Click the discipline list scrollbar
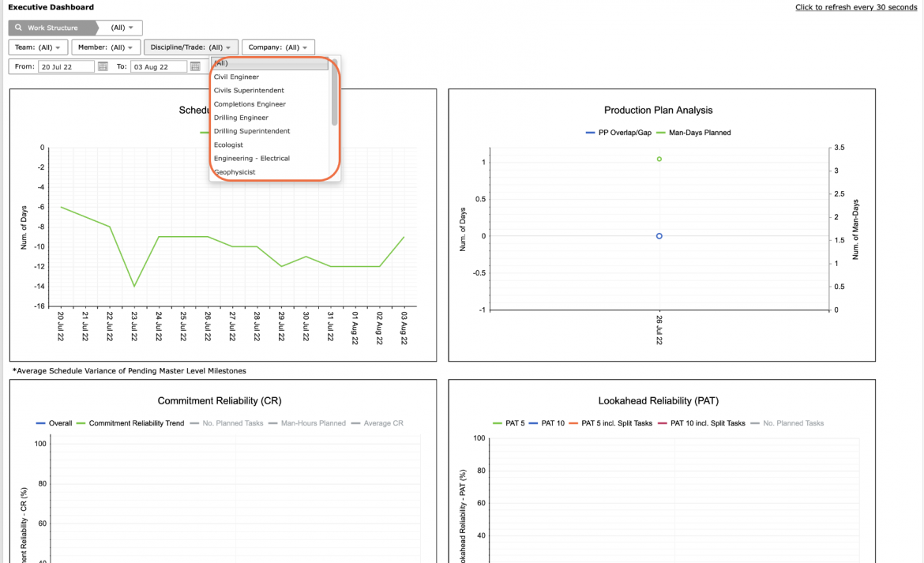This screenshot has width=924, height=563. pos(334,92)
